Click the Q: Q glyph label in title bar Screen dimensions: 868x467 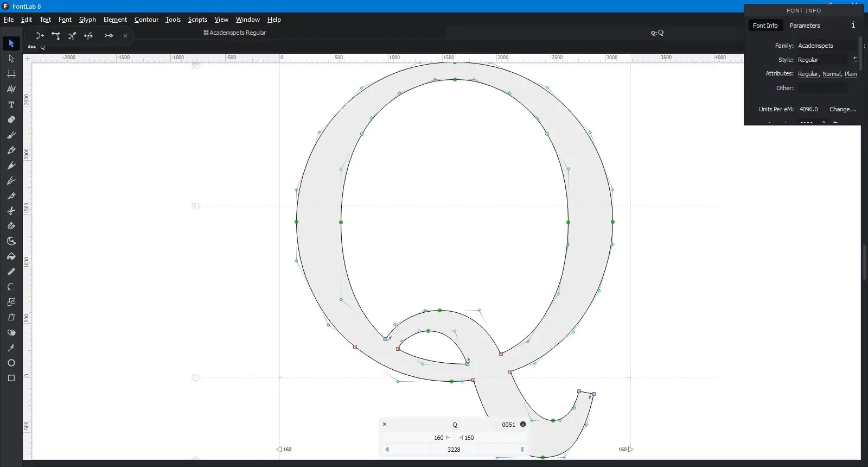click(x=657, y=33)
